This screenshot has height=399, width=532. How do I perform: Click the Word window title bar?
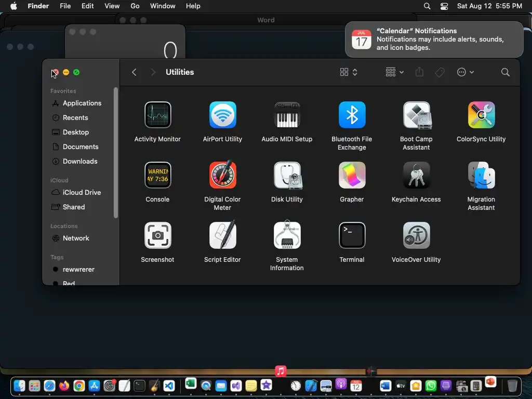[266, 20]
